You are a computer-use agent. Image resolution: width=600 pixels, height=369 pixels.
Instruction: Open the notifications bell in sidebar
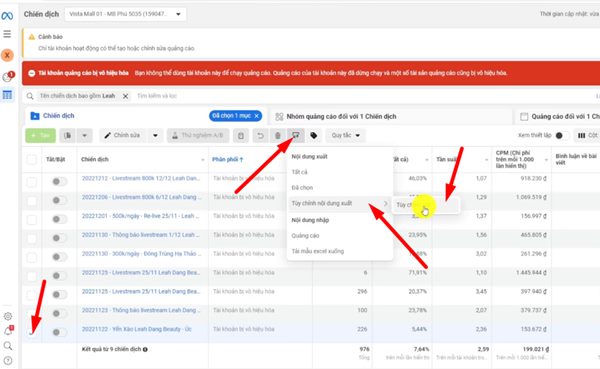[x=8, y=331]
